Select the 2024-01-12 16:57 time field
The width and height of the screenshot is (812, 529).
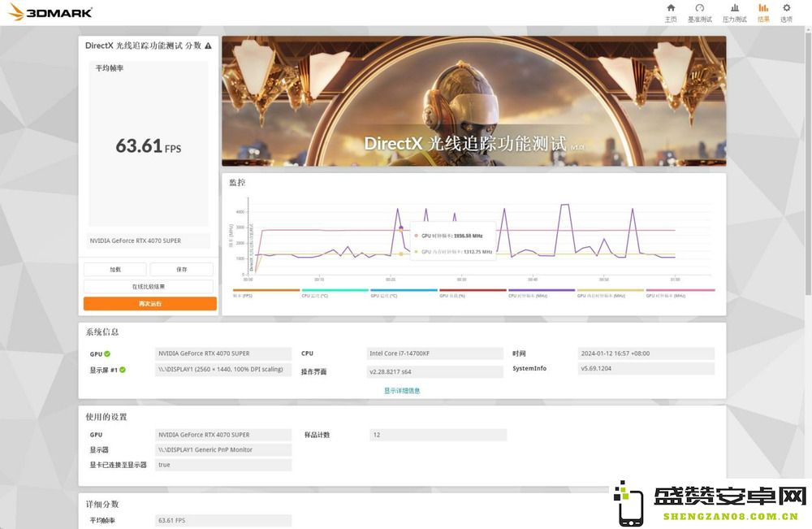tap(646, 353)
